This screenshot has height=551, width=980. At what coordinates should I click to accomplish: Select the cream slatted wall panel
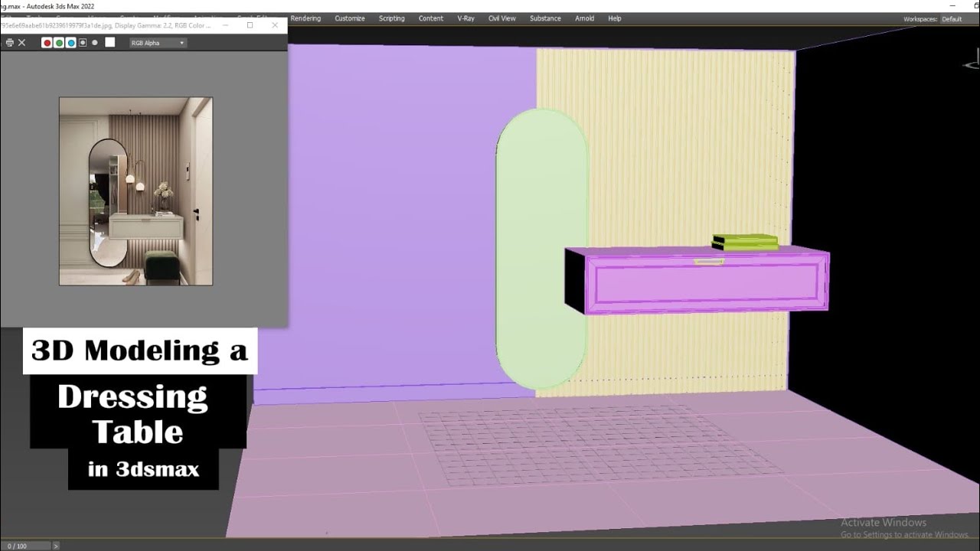point(665,222)
